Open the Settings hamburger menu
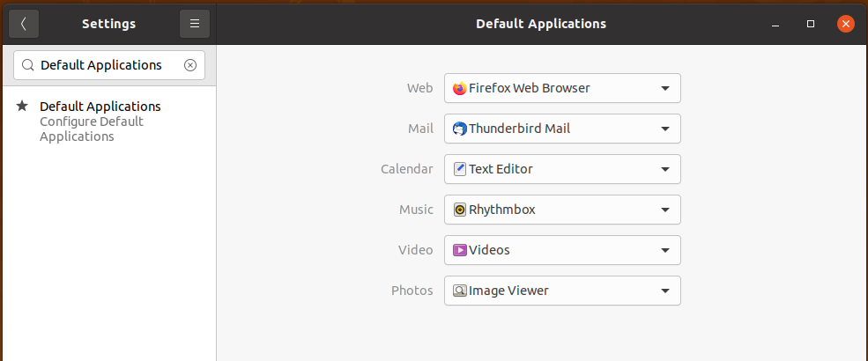868x361 pixels. click(194, 24)
